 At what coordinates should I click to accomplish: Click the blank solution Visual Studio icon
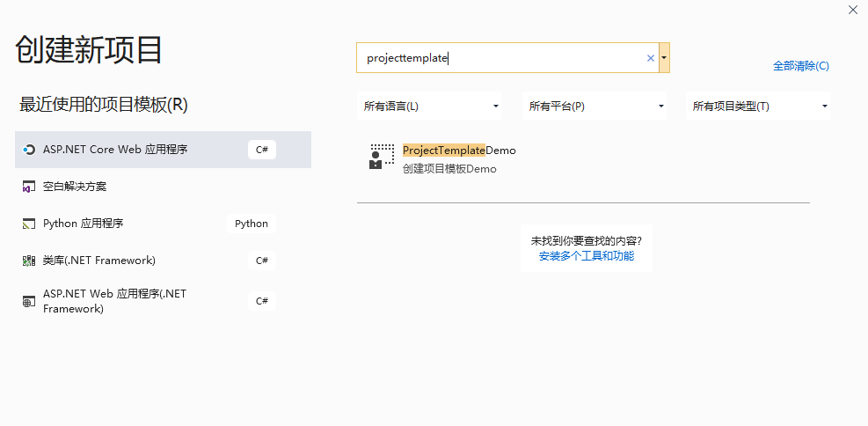(29, 187)
